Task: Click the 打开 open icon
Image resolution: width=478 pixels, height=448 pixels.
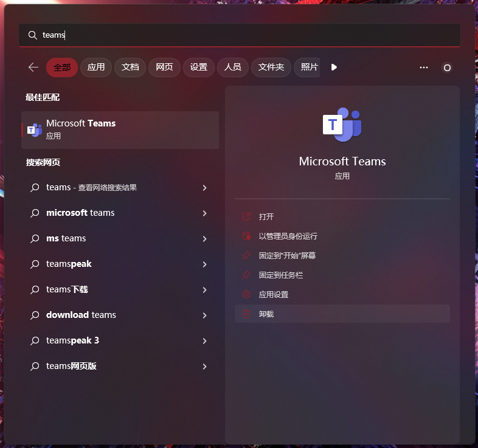Action: point(246,216)
